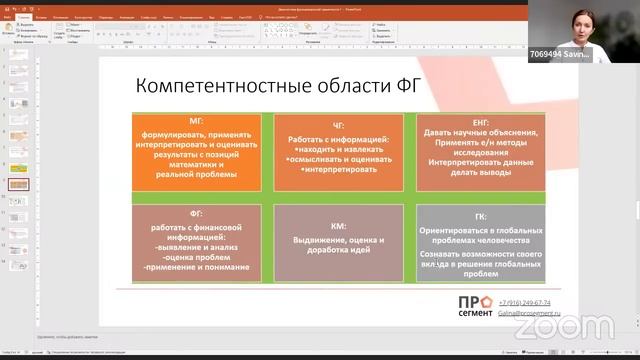Select the highlighted slide 9 thumbnail
Viewport: 640px width, 360px height.
(x=19, y=184)
